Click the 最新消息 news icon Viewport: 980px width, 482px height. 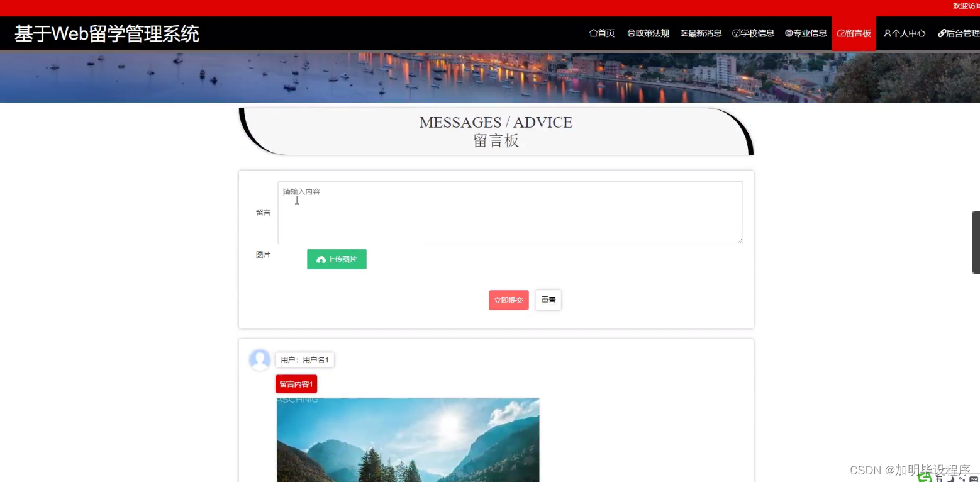tap(684, 33)
